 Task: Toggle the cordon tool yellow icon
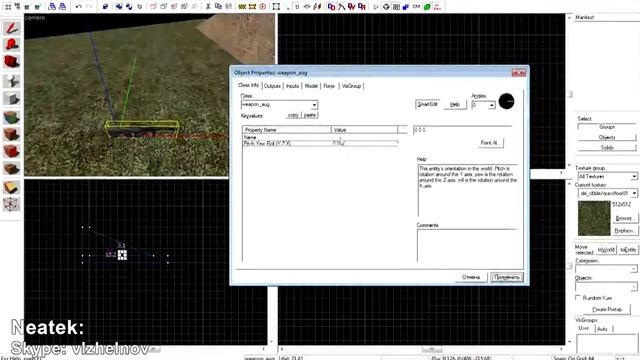coord(242,7)
